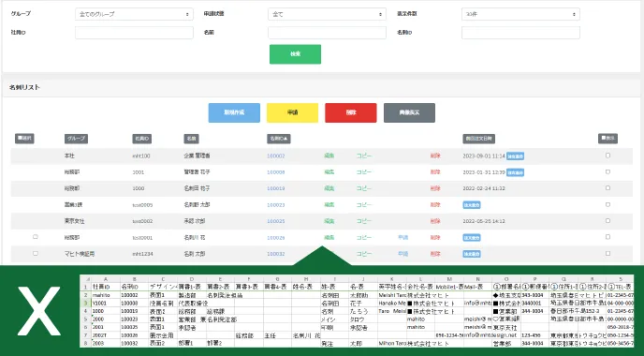The image size is (644, 356).
Task: Click the yellow 申請 button above the list
Action: [292, 112]
